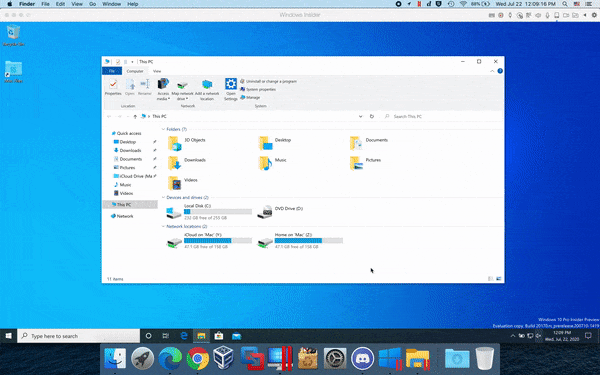
Task: Switch to details view button
Action: [x=491, y=279]
